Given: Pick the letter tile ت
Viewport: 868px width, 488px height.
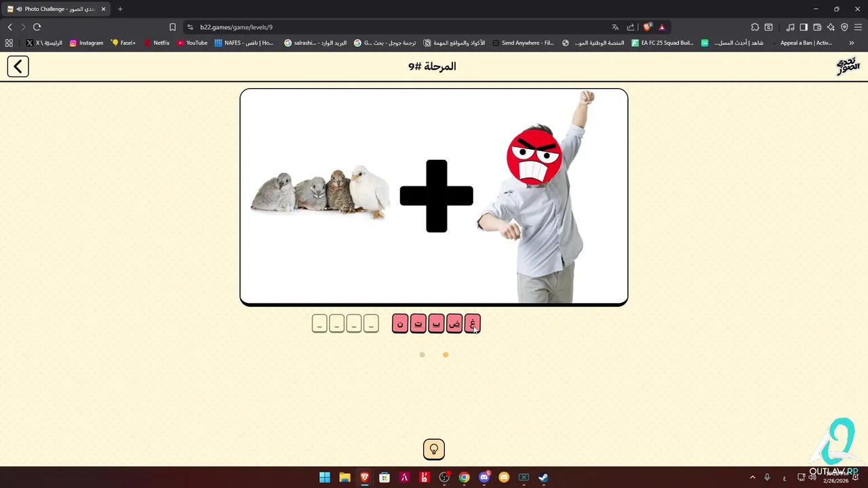Looking at the screenshot, I should [x=418, y=324].
